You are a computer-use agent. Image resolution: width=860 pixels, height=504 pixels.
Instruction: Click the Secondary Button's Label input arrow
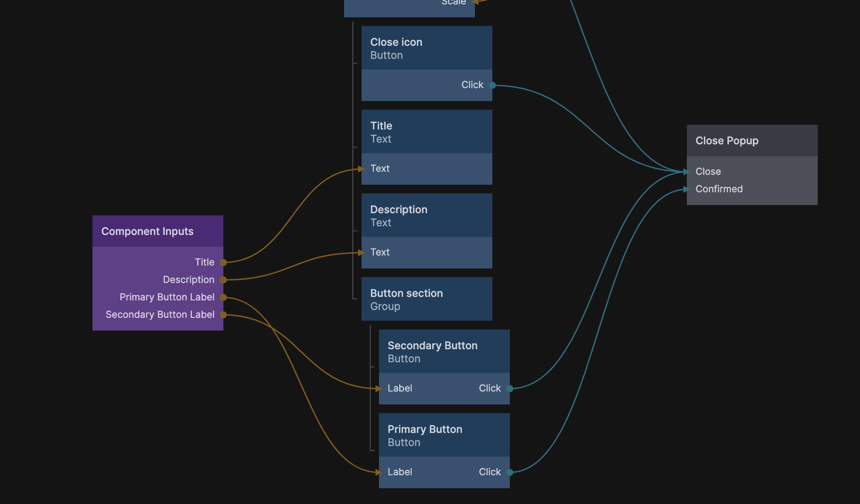point(379,388)
